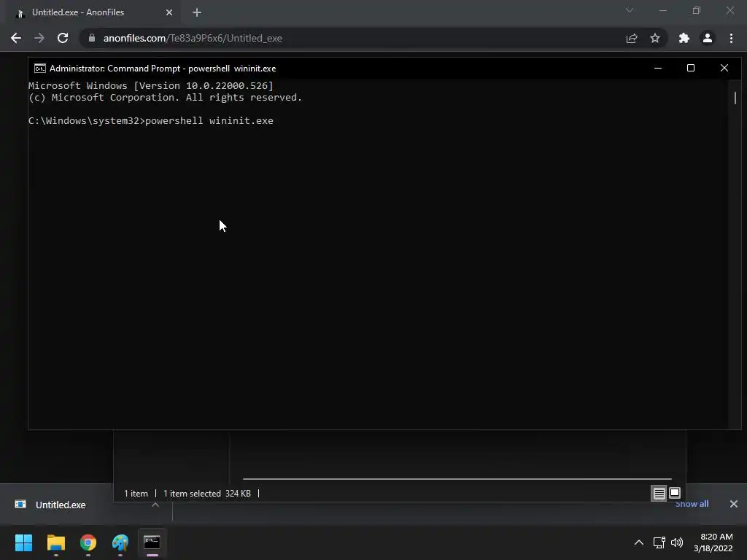Open Google Chrome from taskbar
747x560 pixels.
coord(88,542)
